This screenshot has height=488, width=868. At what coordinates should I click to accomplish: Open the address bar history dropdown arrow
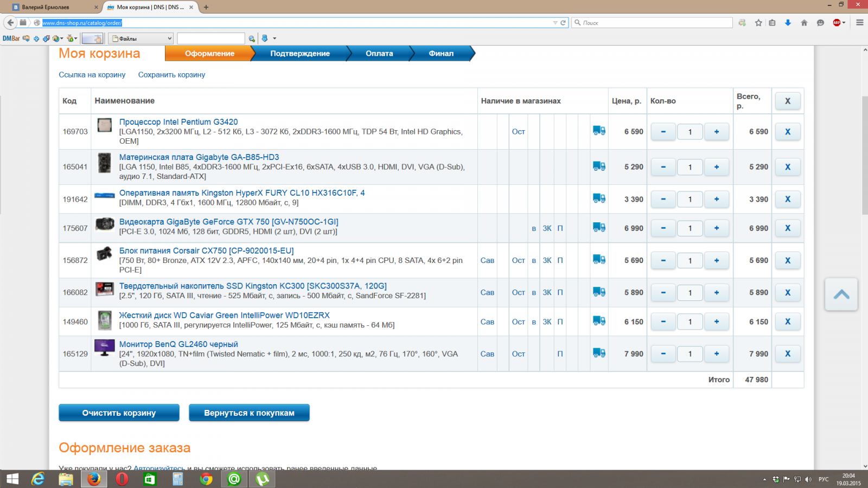(x=555, y=23)
